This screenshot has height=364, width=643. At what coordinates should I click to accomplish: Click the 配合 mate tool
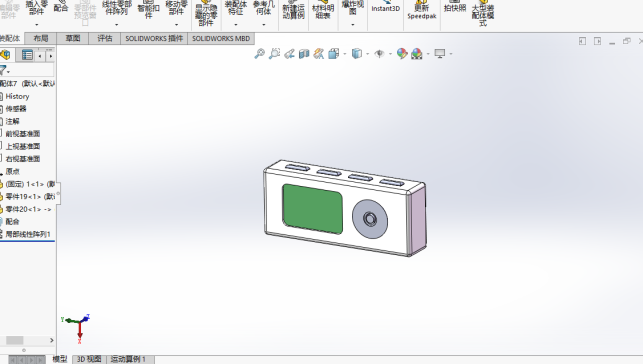[x=61, y=7]
